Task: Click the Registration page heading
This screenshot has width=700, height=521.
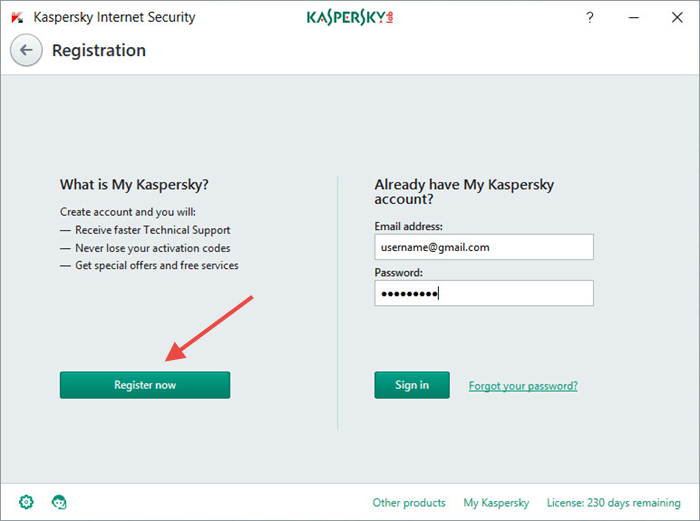Action: coord(99,50)
